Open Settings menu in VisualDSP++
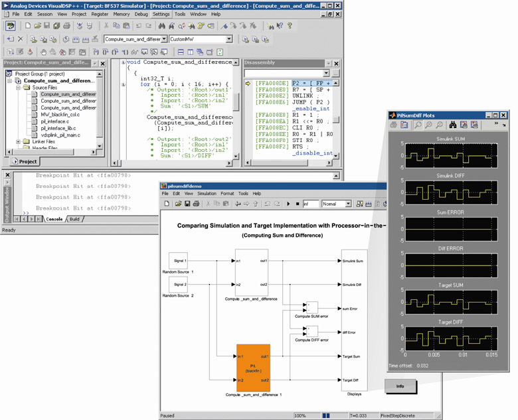 [x=161, y=14]
